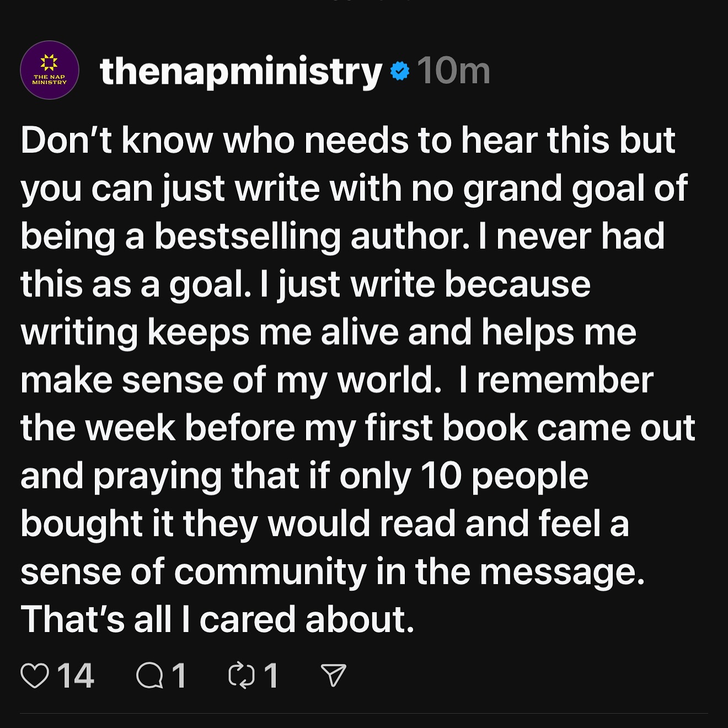Click the text 'being a bestselling author'

click(x=245, y=237)
